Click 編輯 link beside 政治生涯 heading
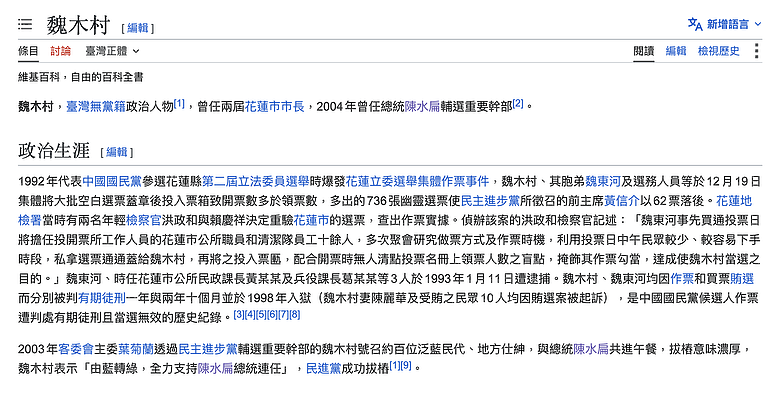This screenshot has width=780, height=393. 117,152
